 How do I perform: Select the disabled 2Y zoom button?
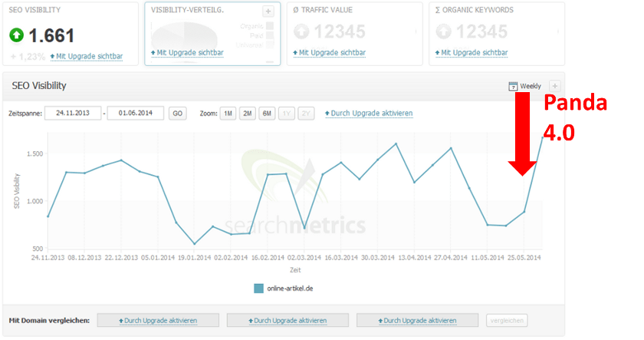click(x=306, y=114)
